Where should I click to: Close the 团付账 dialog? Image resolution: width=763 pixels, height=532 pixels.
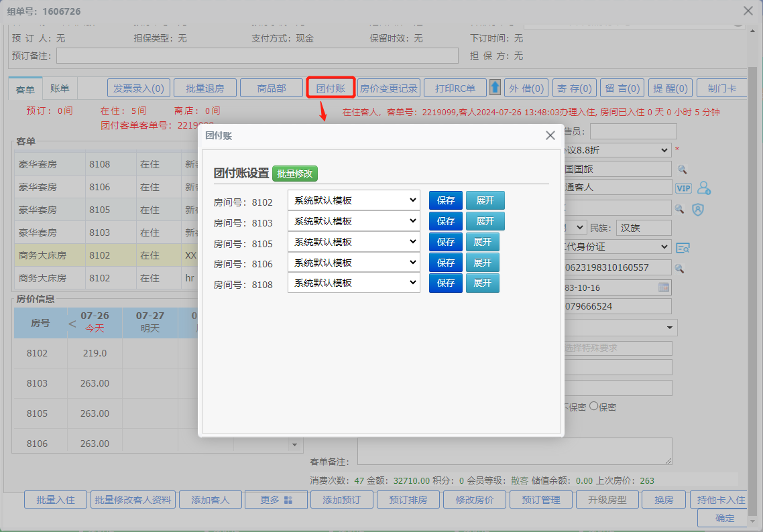point(550,135)
